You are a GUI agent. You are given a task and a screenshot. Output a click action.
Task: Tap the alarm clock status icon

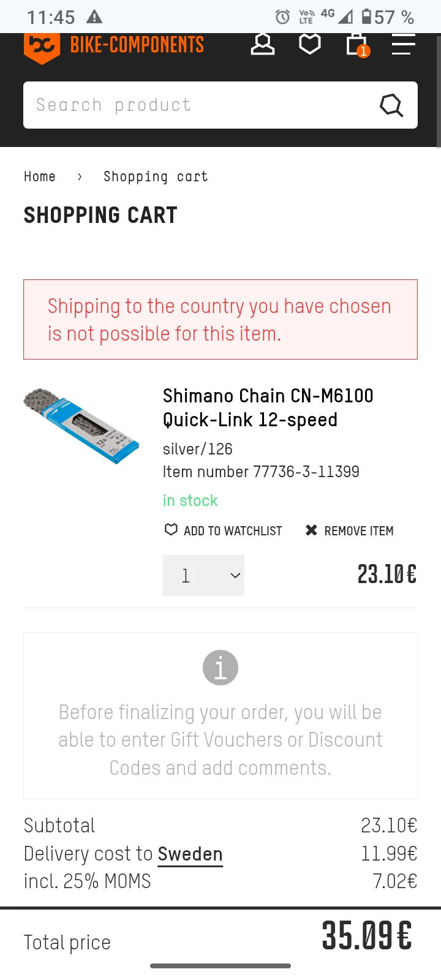[282, 17]
